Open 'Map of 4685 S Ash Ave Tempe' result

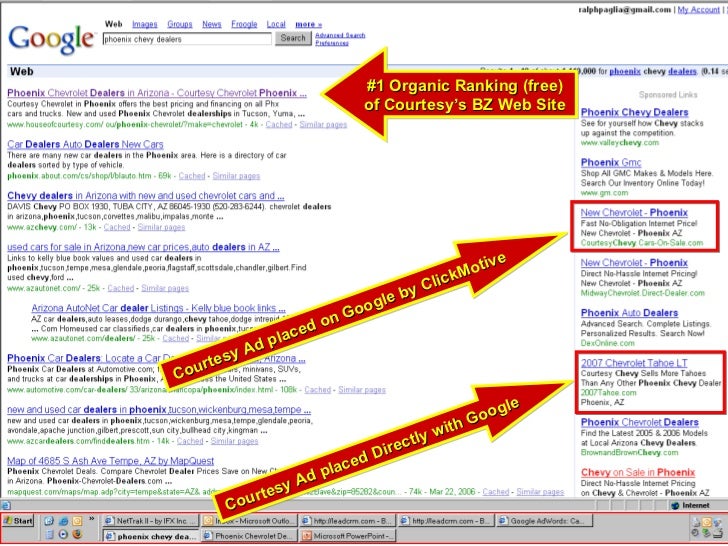tap(110, 461)
